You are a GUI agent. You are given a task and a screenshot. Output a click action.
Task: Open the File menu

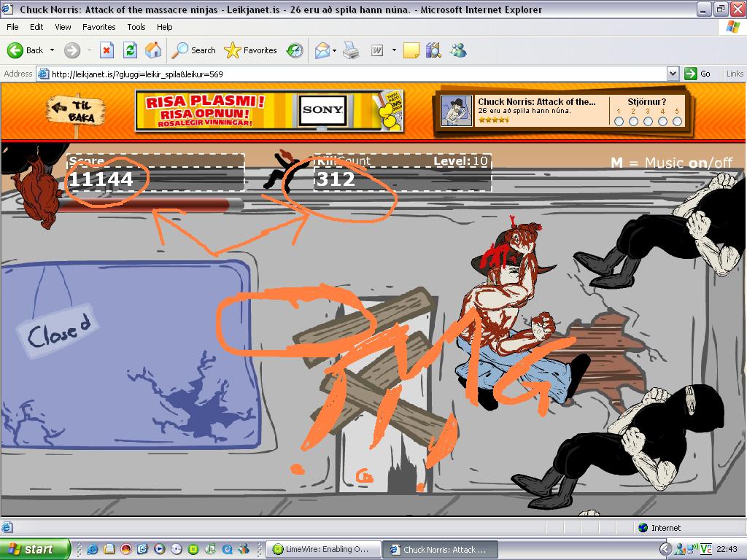[x=12, y=27]
